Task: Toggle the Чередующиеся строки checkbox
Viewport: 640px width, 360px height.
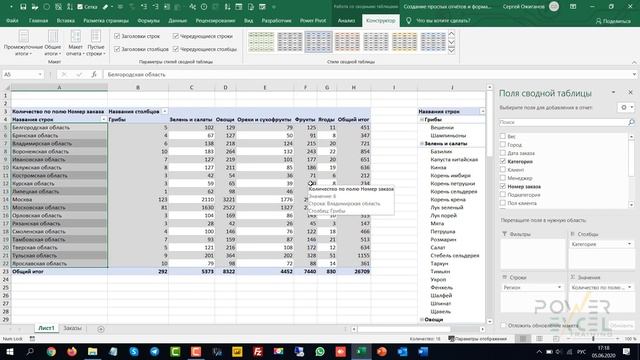Action: (x=176, y=36)
